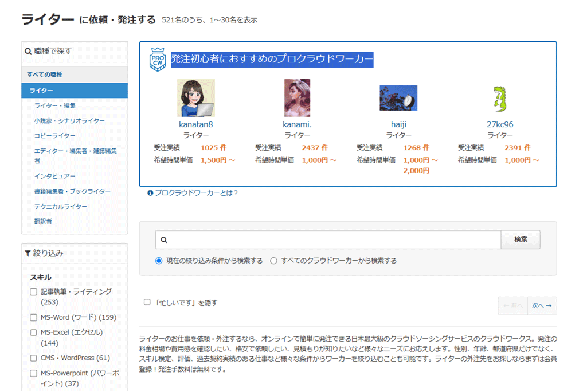
Task: Select 現在の絞り込み条件から検索する radio option
Action: tap(159, 261)
